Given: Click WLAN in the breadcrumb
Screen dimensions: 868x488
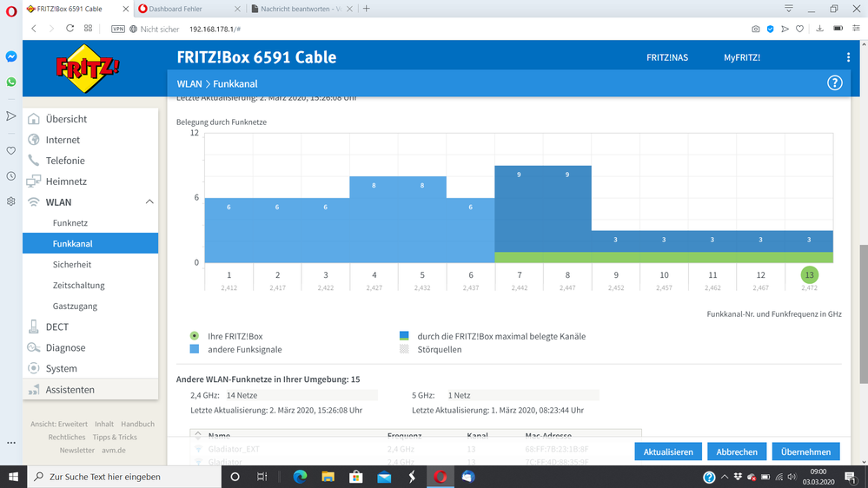Looking at the screenshot, I should [x=189, y=83].
